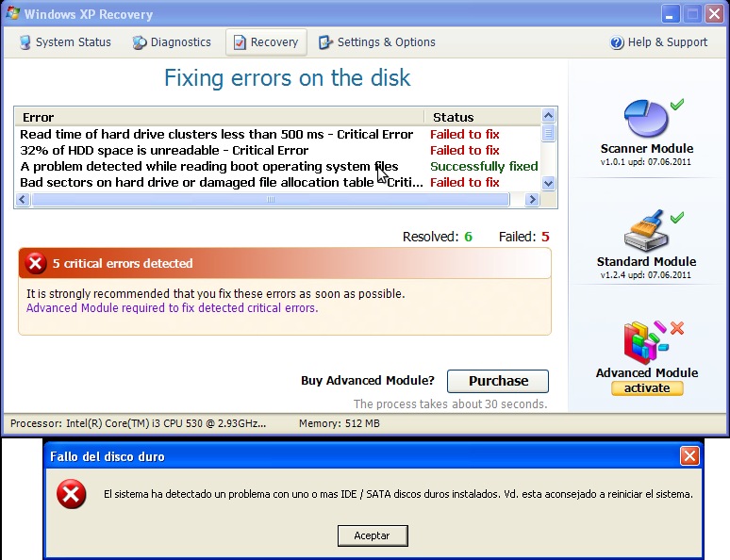Click the red critical errors X icon

tap(36, 263)
